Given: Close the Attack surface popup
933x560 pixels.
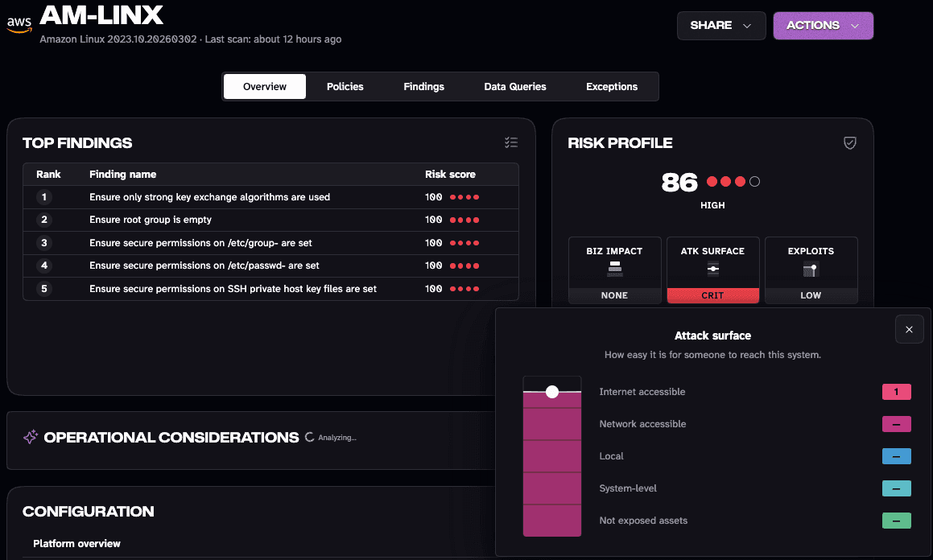Looking at the screenshot, I should (909, 329).
